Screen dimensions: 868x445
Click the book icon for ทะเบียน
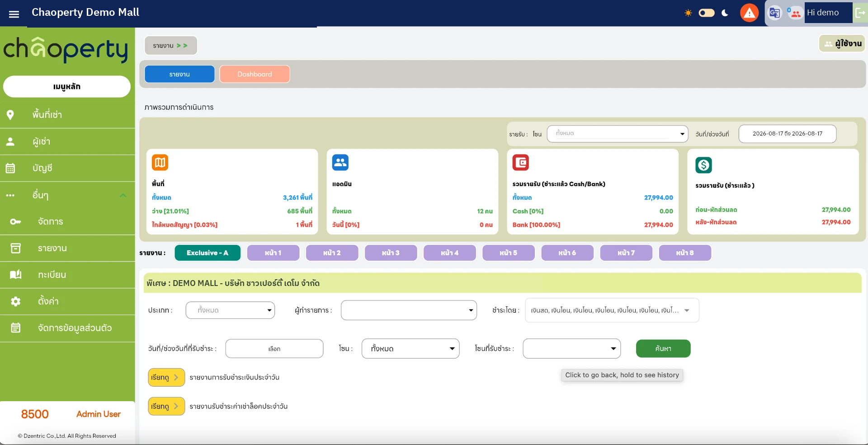click(15, 275)
